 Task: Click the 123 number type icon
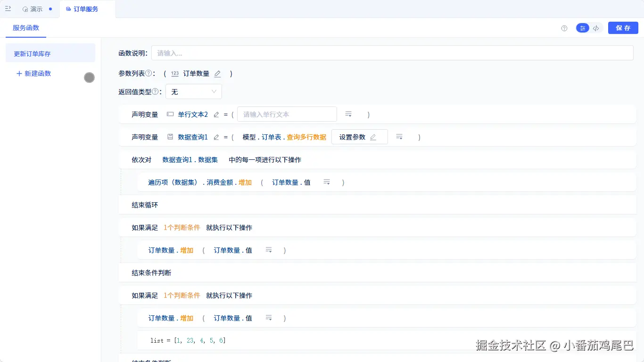[x=175, y=74]
